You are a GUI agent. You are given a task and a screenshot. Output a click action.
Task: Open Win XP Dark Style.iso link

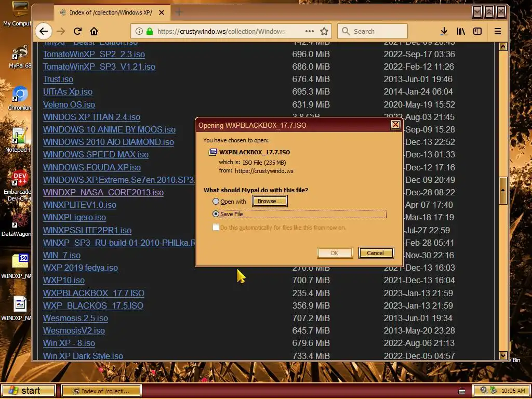click(83, 355)
